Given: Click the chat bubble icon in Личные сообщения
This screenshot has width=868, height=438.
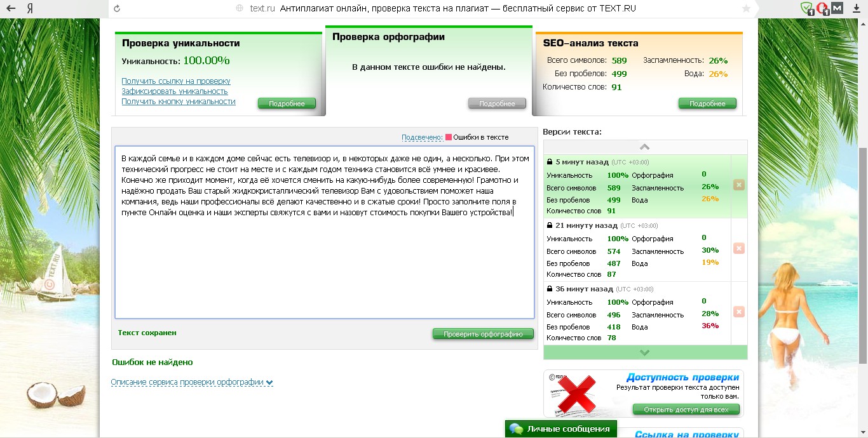Looking at the screenshot, I should point(516,429).
